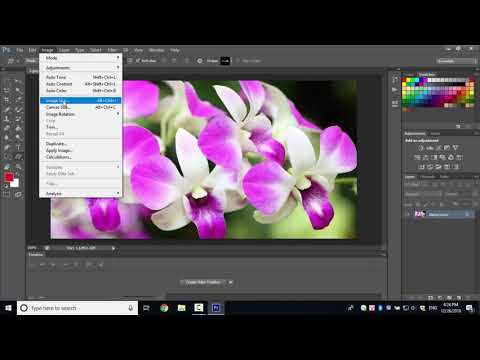Select the Zoom tool
This screenshot has width=480, height=360.
click(x=18, y=166)
